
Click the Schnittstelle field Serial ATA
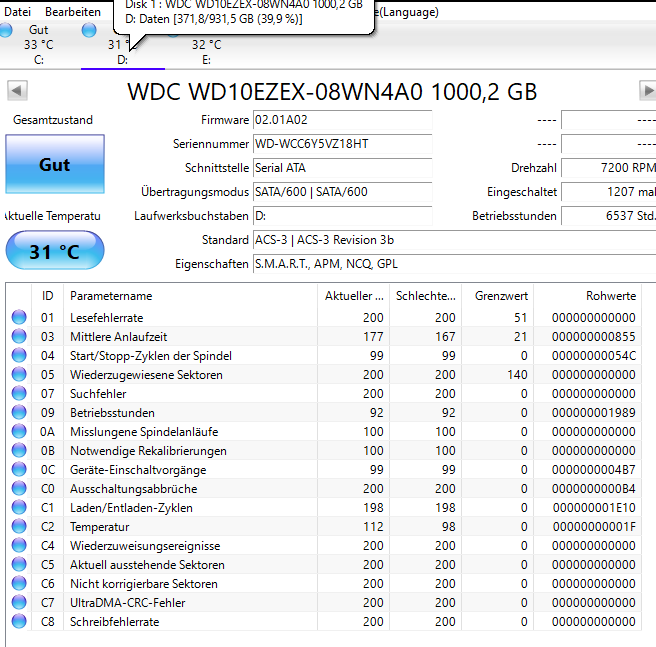(343, 168)
